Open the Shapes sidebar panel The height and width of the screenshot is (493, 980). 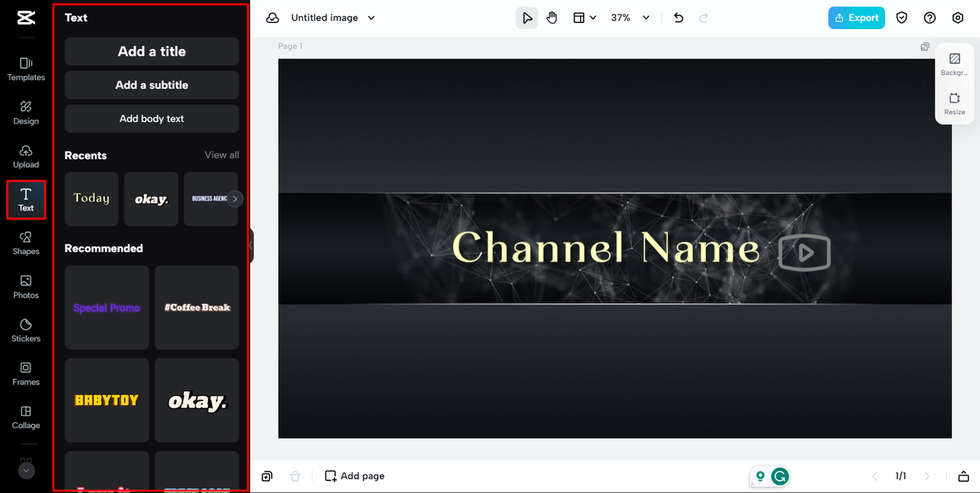pyautogui.click(x=26, y=243)
